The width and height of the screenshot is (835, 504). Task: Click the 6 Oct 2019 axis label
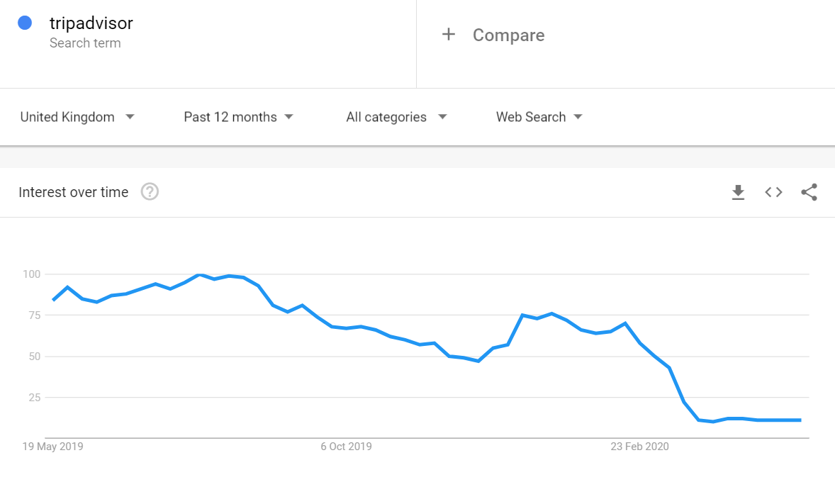346,447
